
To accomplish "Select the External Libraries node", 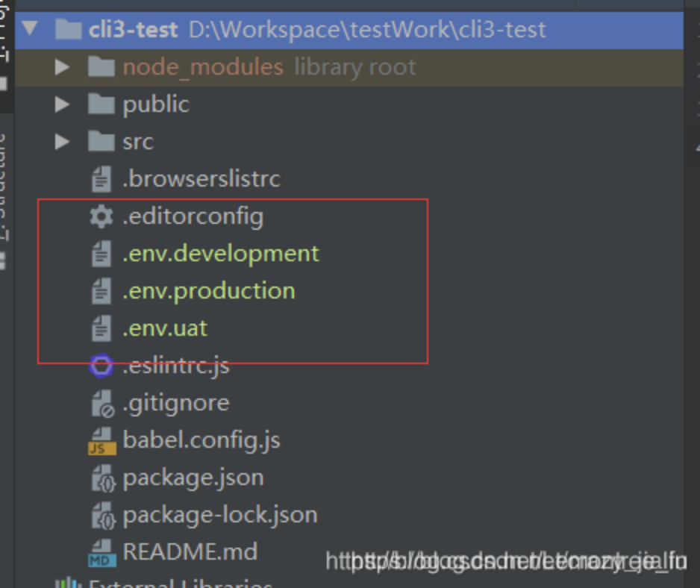I will tap(179, 582).
